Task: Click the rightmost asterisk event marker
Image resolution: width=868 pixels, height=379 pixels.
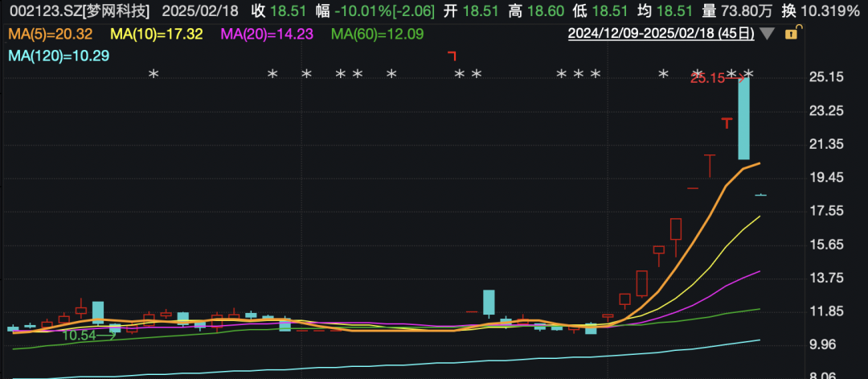Action: point(751,74)
